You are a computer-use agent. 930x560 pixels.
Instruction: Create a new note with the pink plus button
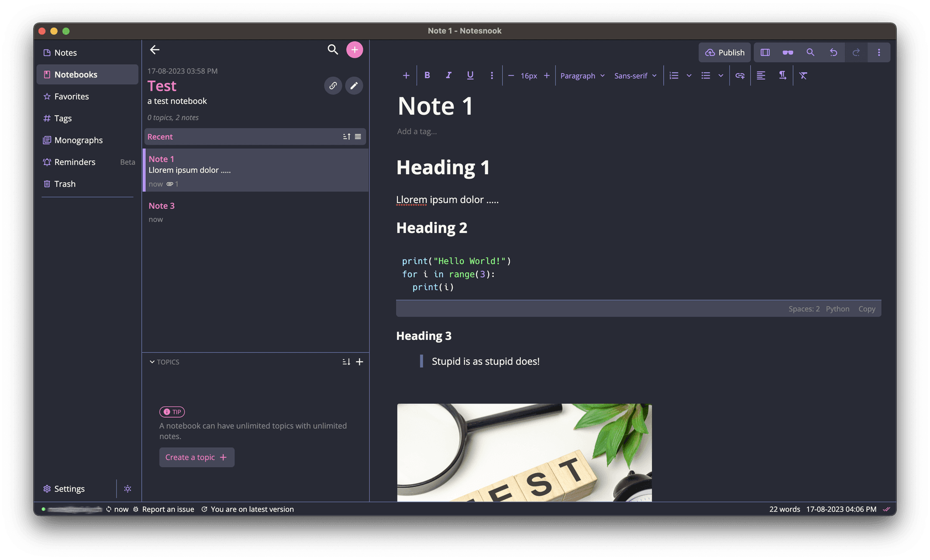(355, 50)
